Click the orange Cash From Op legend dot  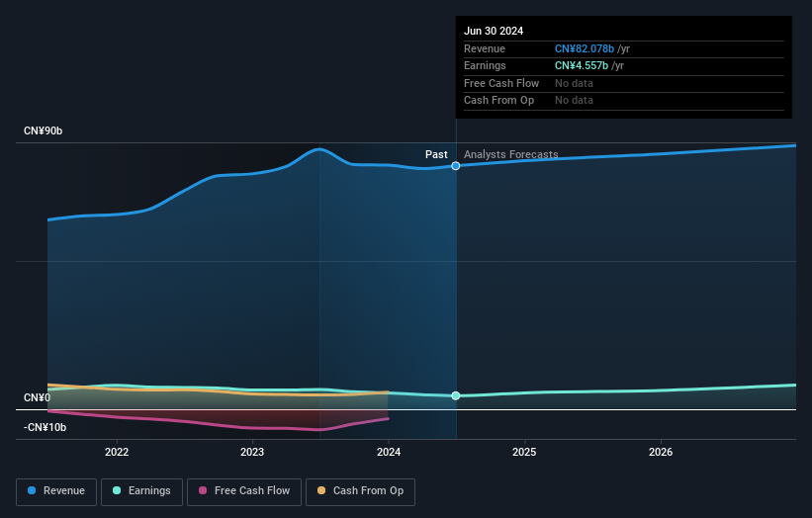click(x=321, y=490)
